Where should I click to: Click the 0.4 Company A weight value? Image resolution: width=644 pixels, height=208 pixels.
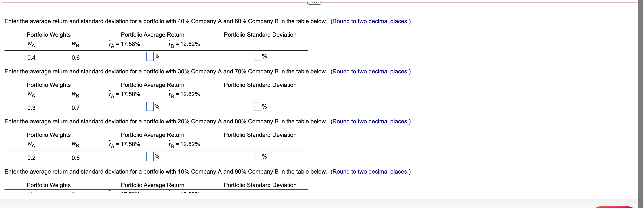(x=31, y=58)
